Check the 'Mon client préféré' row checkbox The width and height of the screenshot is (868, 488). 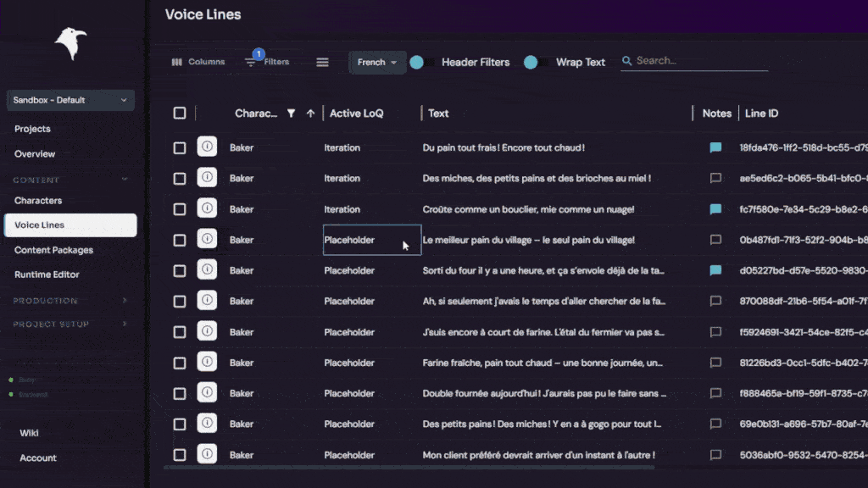180,455
